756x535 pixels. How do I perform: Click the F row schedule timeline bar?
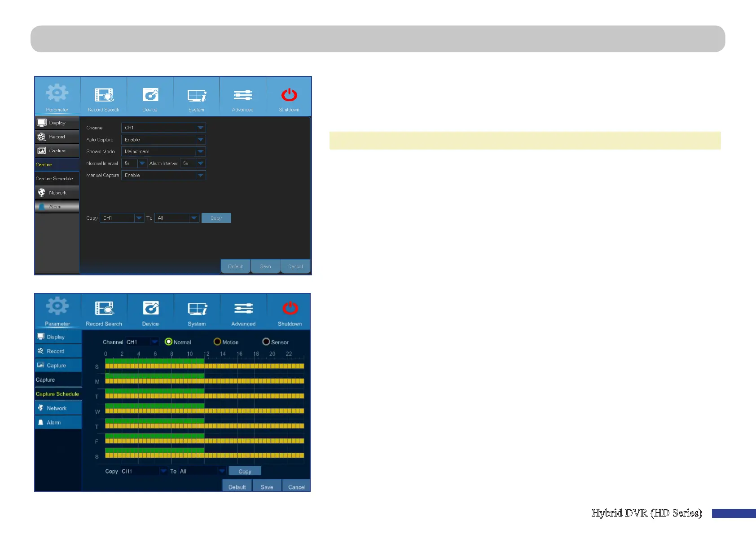click(x=205, y=438)
